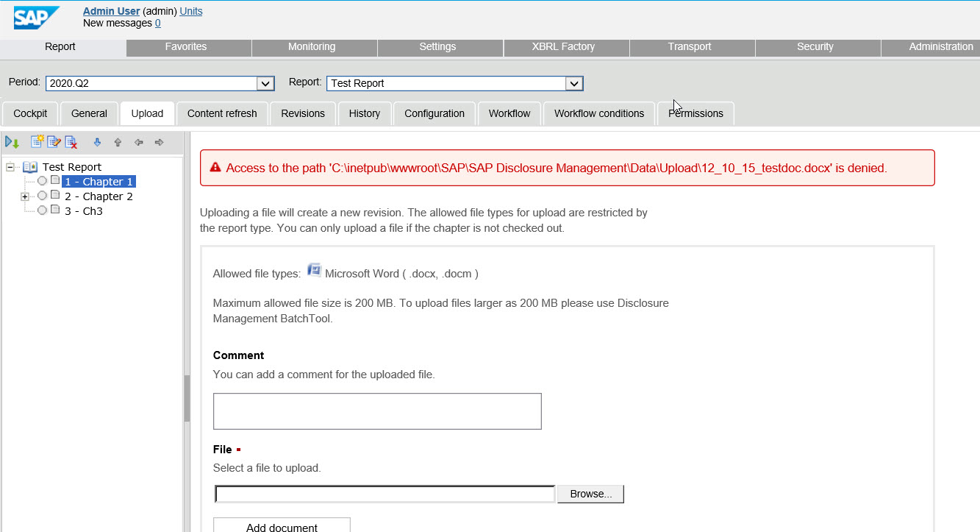The width and height of the screenshot is (980, 532).
Task: Click the Browse... button
Action: click(590, 494)
